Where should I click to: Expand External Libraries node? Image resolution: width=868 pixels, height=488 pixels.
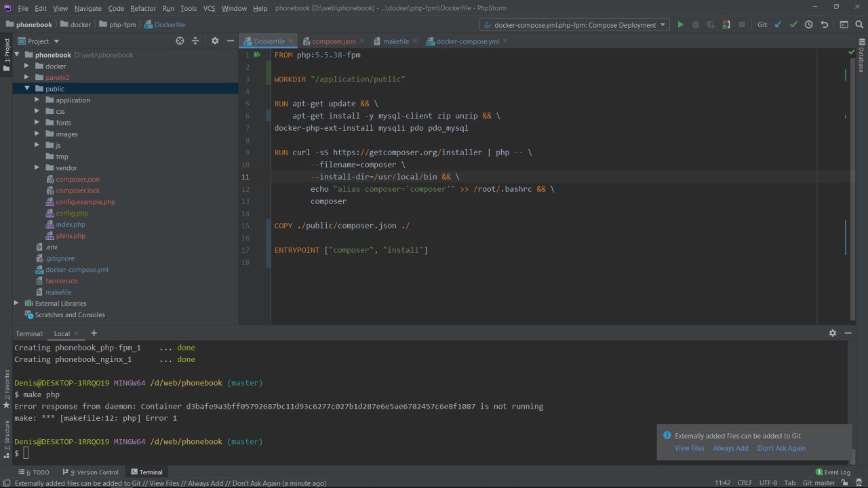(x=16, y=303)
